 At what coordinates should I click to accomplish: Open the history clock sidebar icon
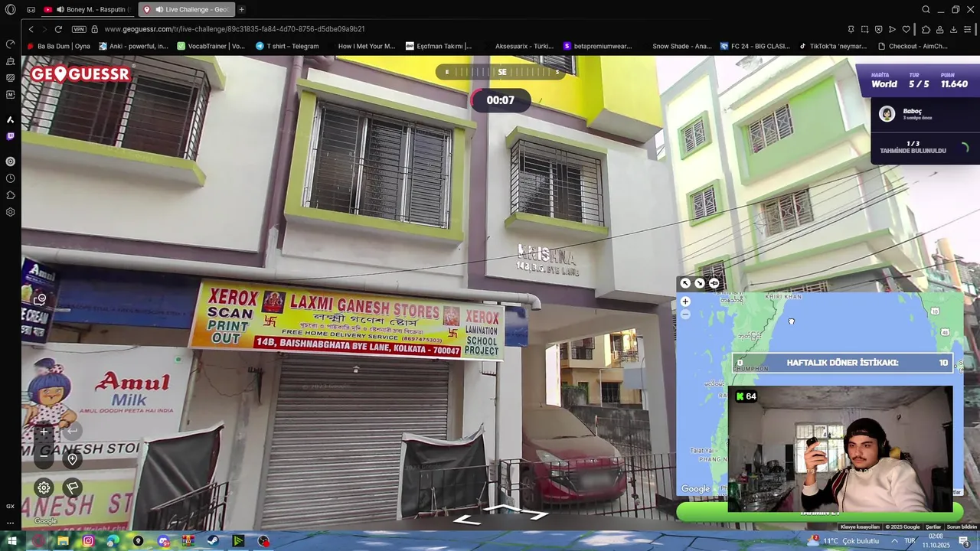(11, 178)
